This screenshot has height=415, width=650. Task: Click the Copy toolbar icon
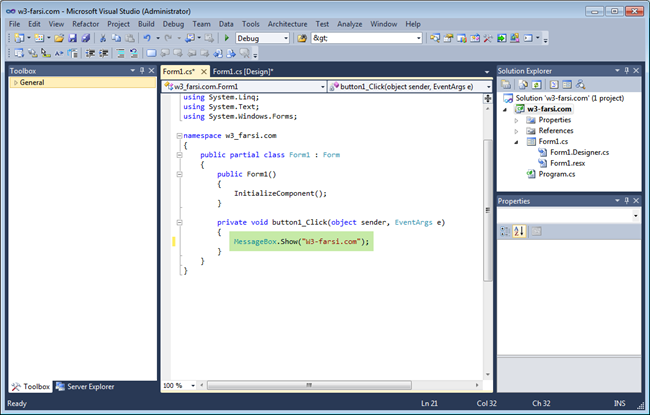click(116, 38)
